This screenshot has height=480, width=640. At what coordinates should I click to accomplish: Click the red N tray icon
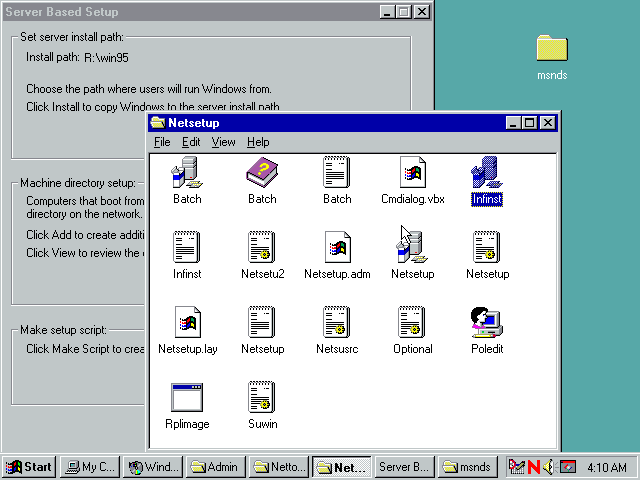[x=533, y=467]
